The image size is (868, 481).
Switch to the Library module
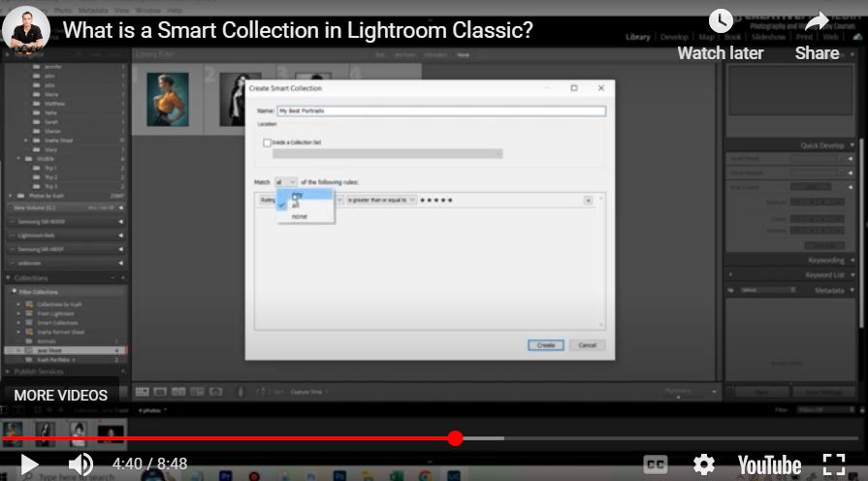pyautogui.click(x=638, y=37)
